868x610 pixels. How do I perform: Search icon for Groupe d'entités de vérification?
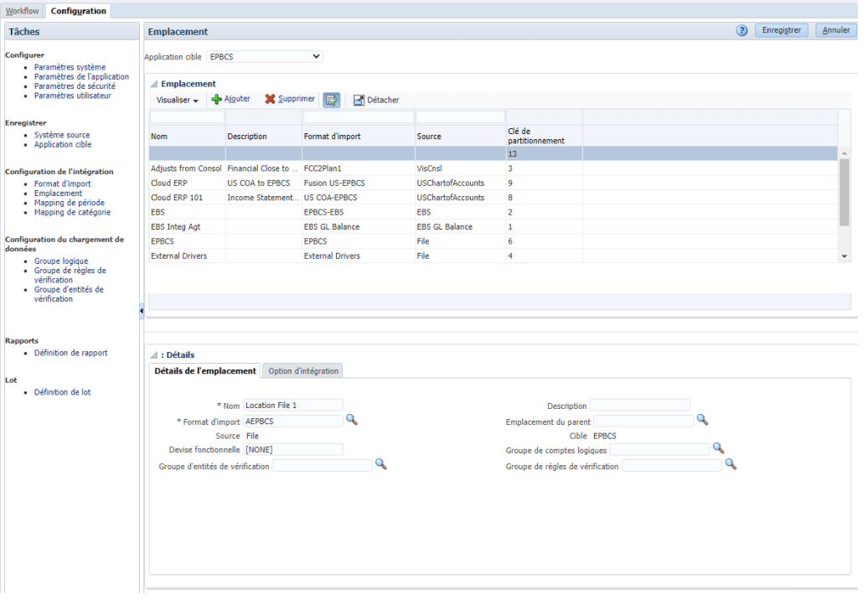pyautogui.click(x=381, y=464)
